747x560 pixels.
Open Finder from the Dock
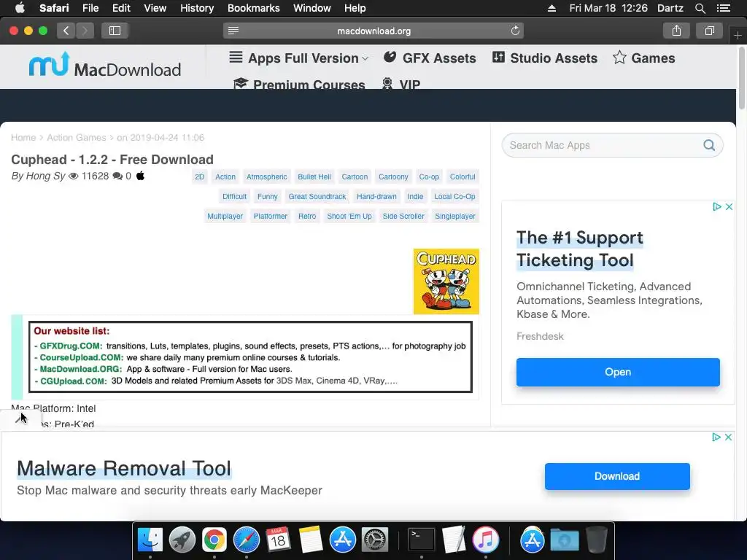coord(150,540)
